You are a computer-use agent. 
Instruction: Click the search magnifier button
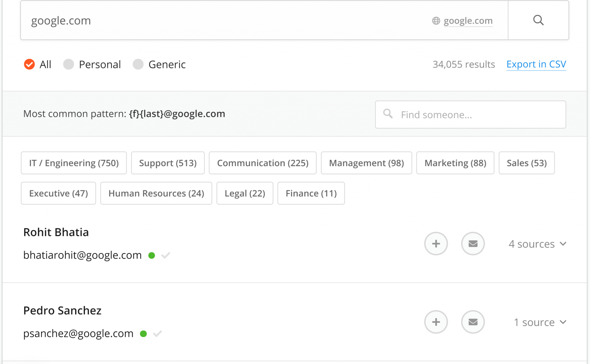(538, 20)
